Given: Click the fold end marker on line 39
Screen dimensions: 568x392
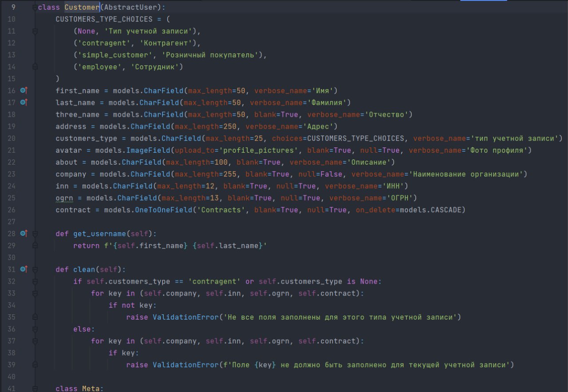Looking at the screenshot, I should (35, 364).
